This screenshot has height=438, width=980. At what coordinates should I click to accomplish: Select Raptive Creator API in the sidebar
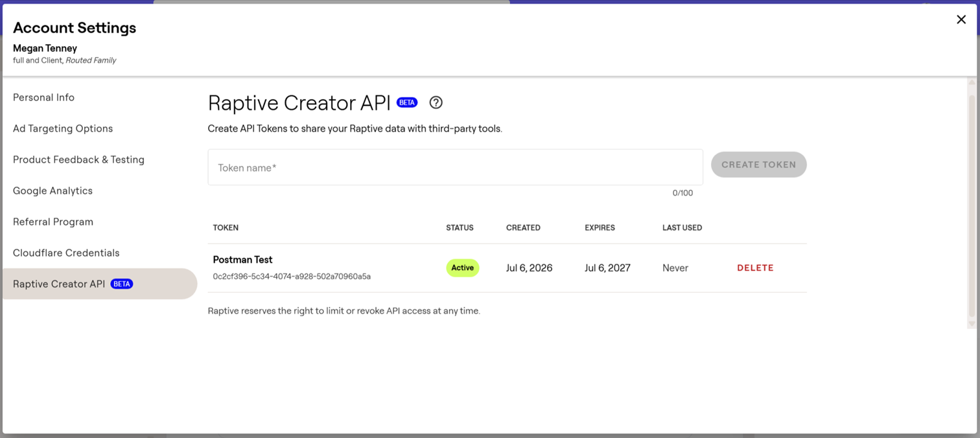pos(100,284)
